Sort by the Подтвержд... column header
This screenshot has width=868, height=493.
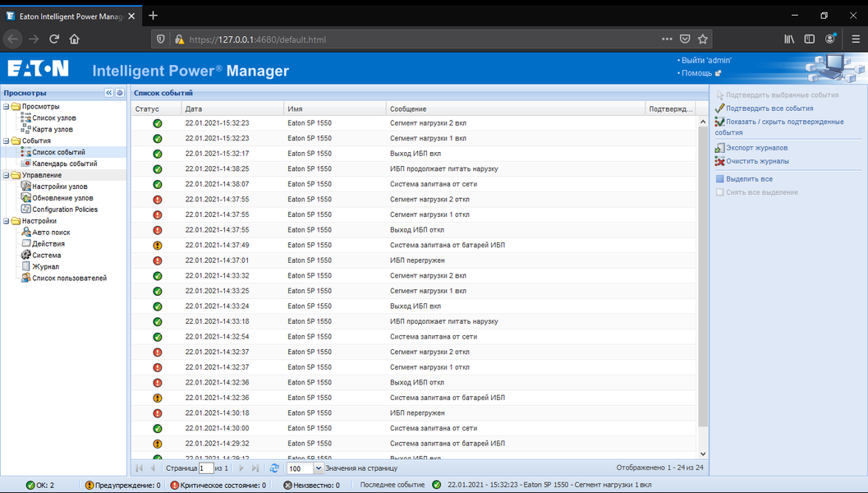(670, 109)
